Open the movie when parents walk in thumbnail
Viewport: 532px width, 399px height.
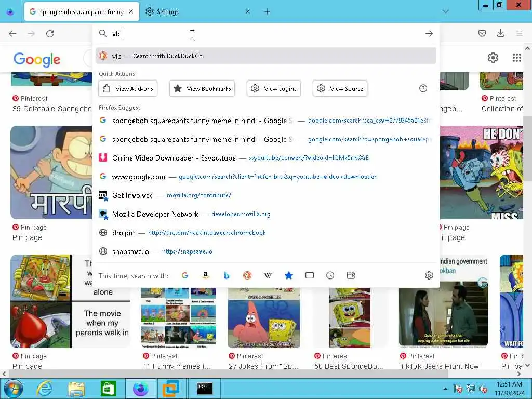point(70,301)
